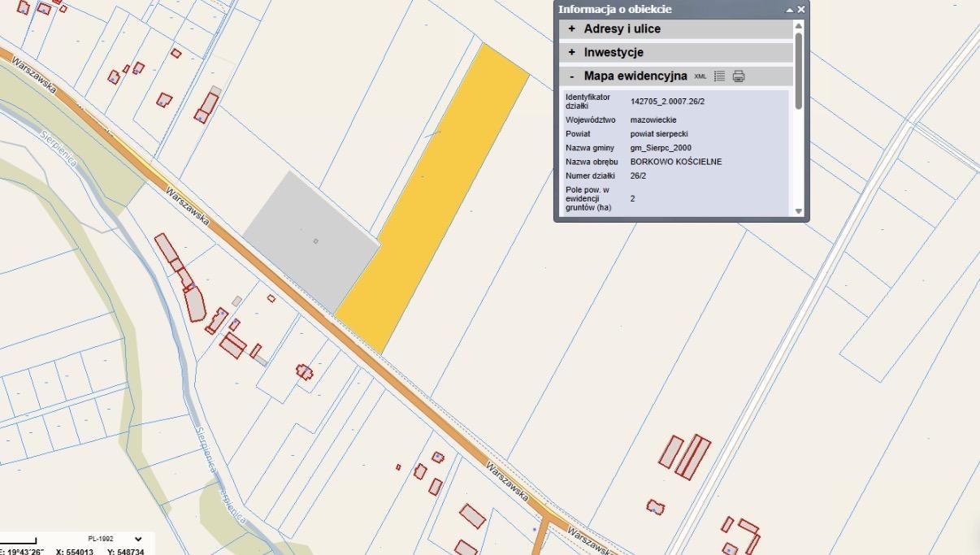This screenshot has height=555, width=980.
Task: Collapse the Informacja o obiekcie panel
Action: [x=789, y=10]
